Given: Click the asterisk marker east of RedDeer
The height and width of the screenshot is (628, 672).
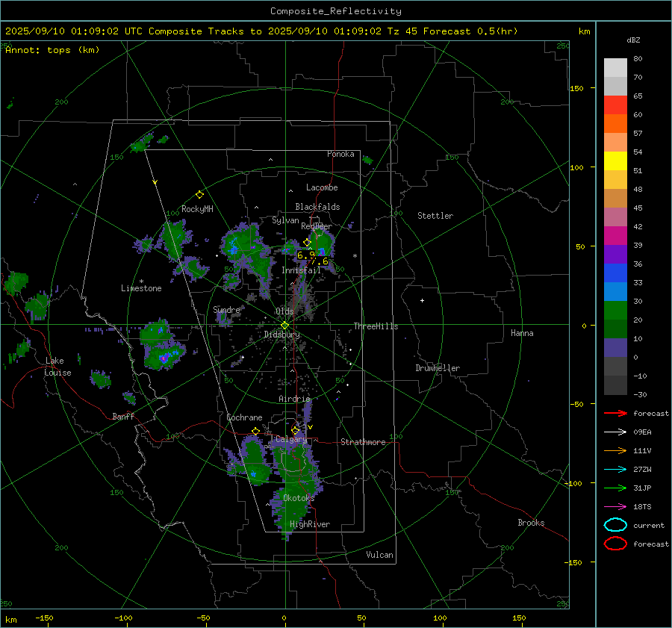Looking at the screenshot, I should tap(355, 256).
